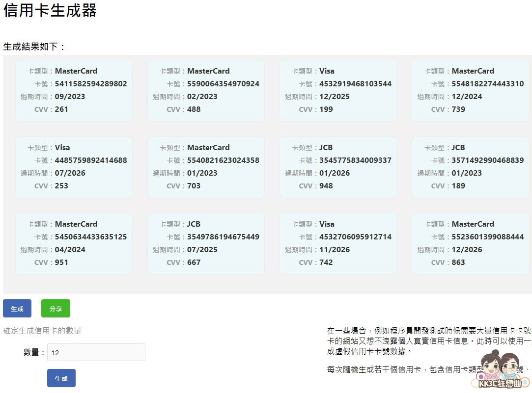Click CVV value 863
This screenshot has height=393, width=532.
458,262
